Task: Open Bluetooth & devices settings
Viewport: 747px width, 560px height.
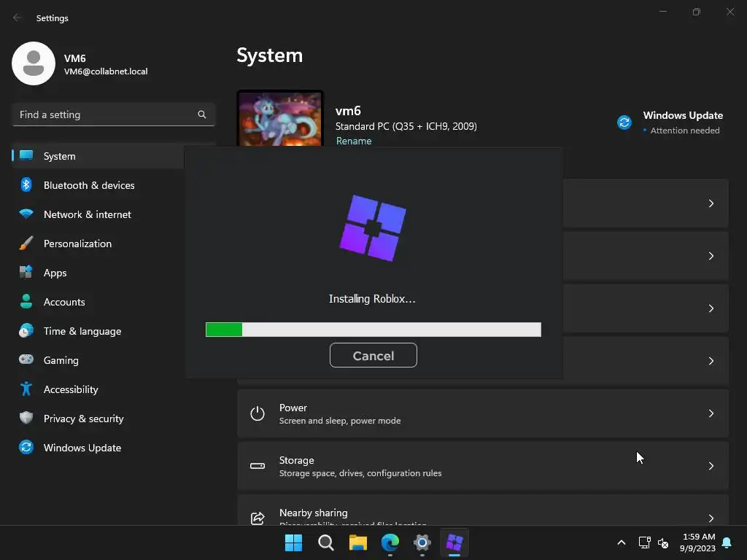Action: (x=88, y=185)
